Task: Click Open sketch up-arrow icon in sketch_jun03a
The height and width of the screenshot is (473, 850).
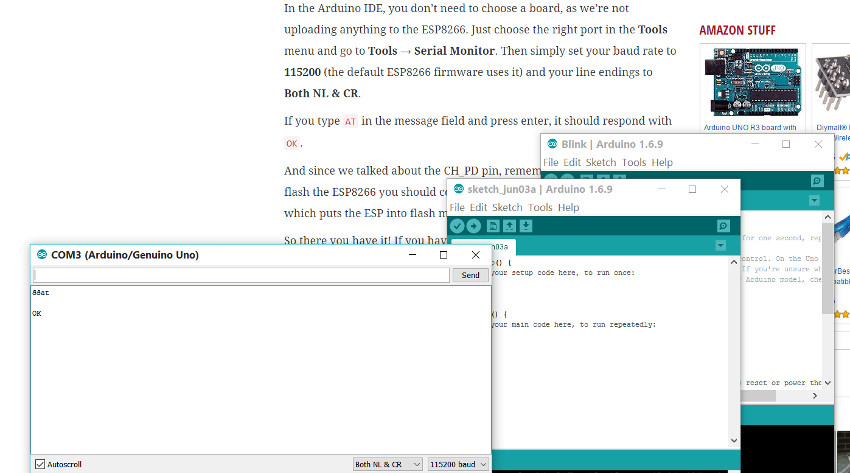Action: pyautogui.click(x=510, y=226)
